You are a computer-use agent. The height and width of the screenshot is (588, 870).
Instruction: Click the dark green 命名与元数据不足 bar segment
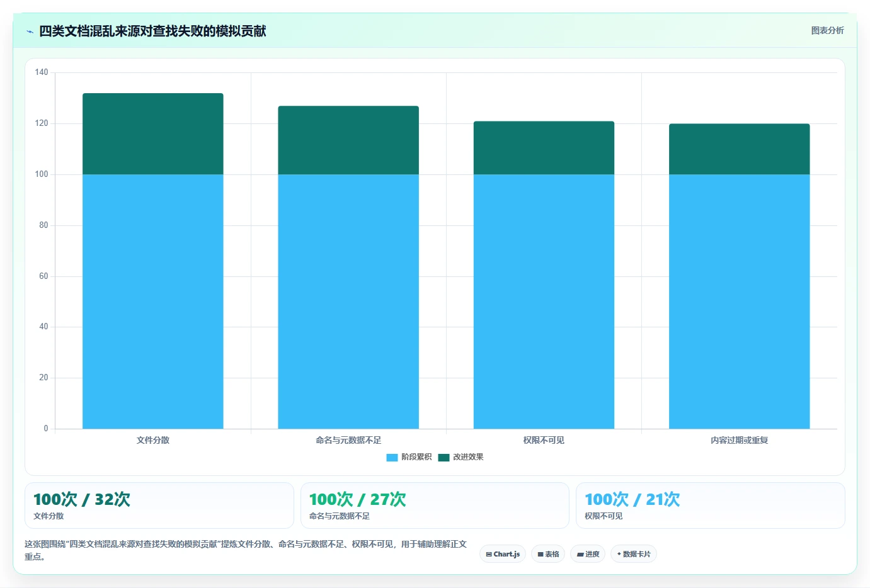tap(348, 140)
